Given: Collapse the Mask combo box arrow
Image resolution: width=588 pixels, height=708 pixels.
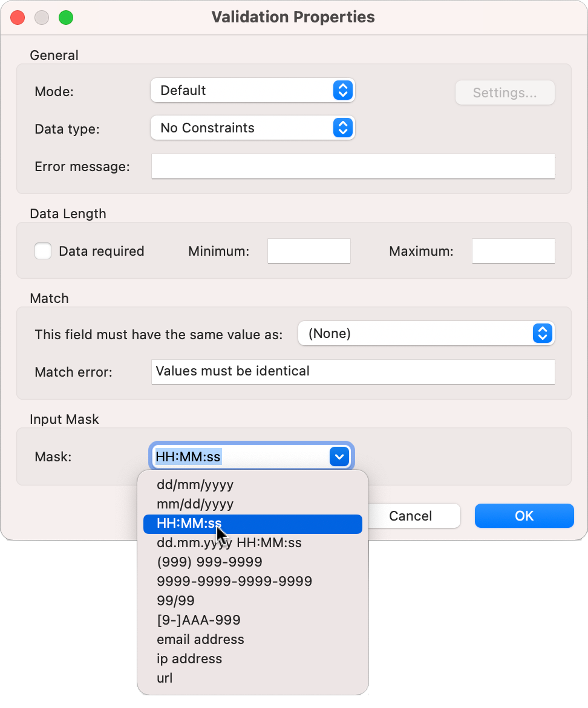Looking at the screenshot, I should (x=339, y=457).
